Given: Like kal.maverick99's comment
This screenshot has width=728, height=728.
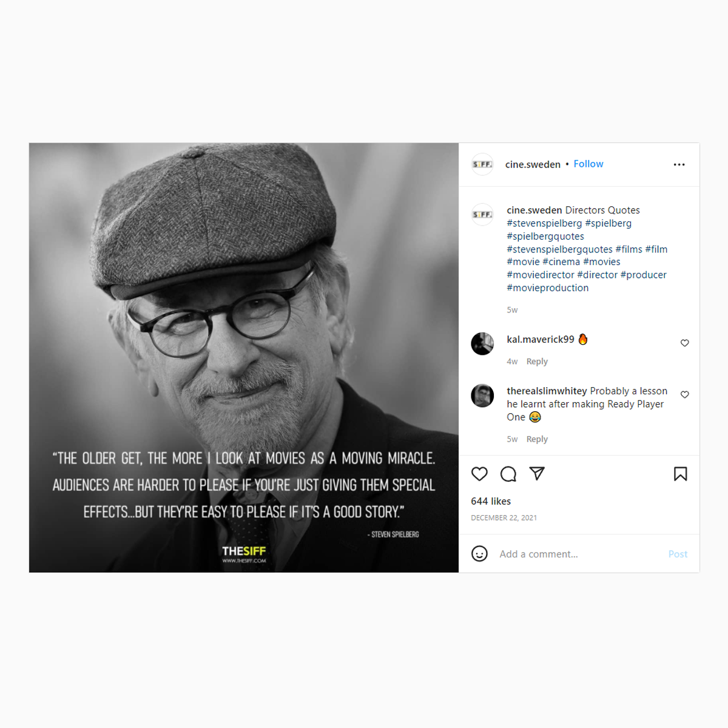Looking at the screenshot, I should point(684,343).
